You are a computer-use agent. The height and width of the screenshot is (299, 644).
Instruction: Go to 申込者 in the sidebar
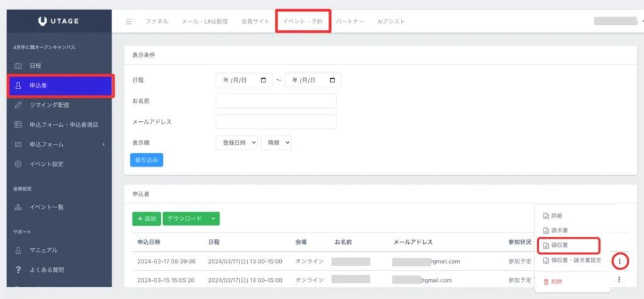[60, 85]
